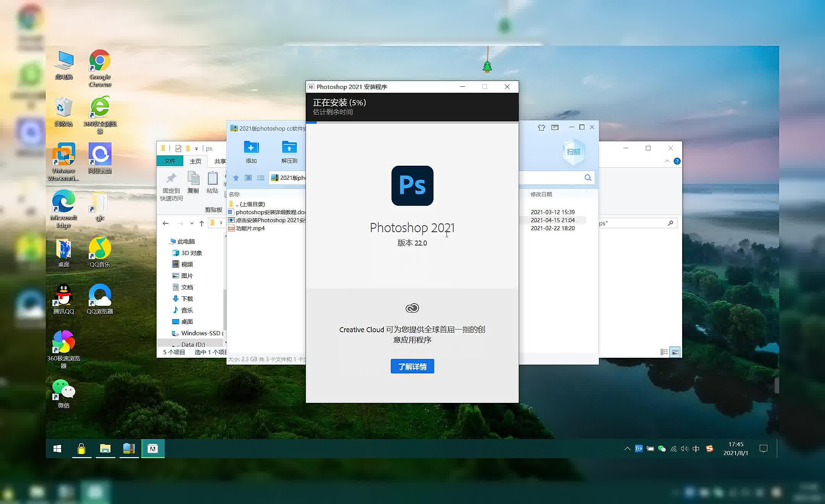825x504 pixels.
Task: Open the 文件 file menu tab
Action: pyautogui.click(x=170, y=161)
